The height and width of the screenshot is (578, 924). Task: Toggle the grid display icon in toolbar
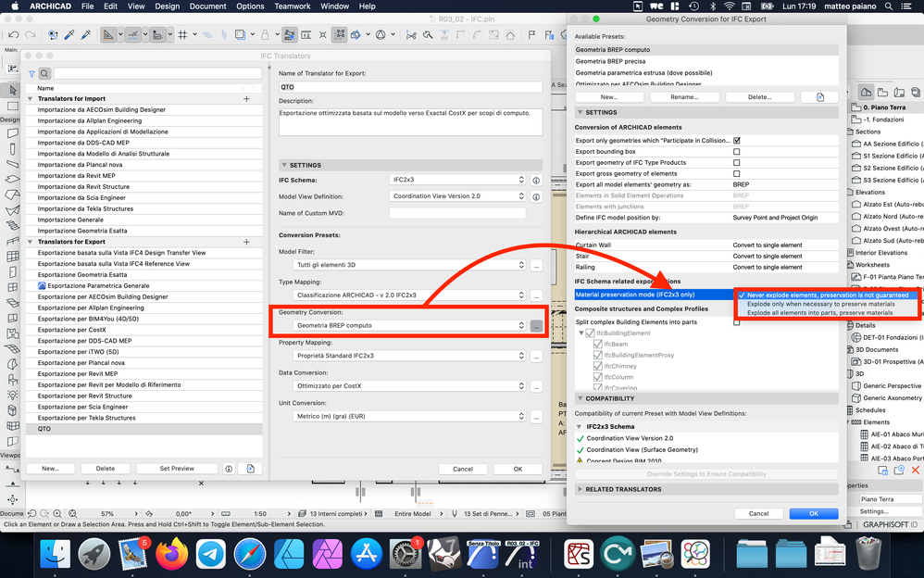(x=182, y=35)
